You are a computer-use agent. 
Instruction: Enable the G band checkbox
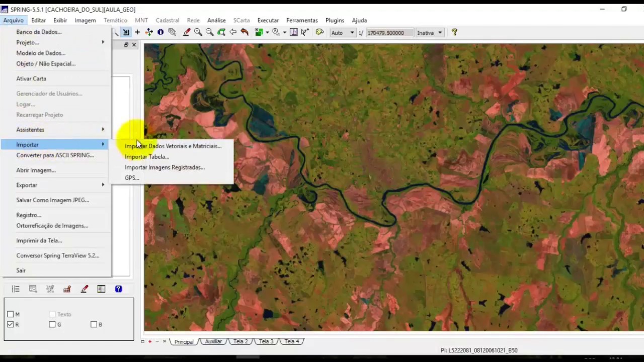tap(52, 325)
